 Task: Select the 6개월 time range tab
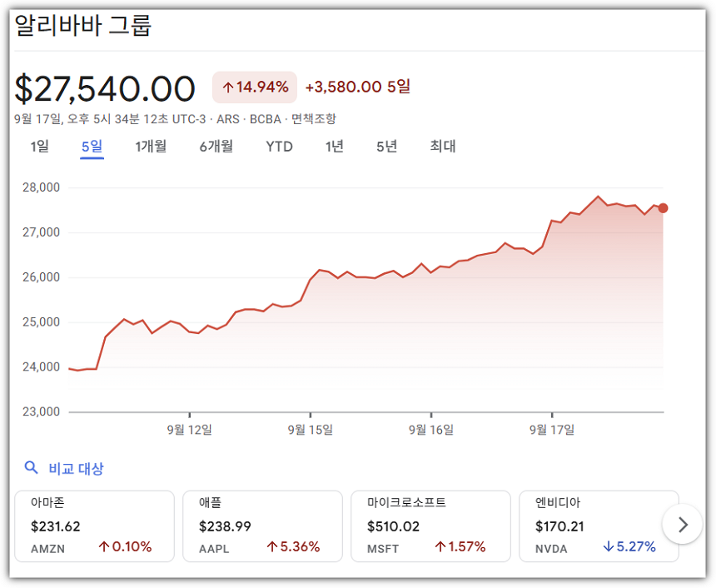(x=216, y=146)
